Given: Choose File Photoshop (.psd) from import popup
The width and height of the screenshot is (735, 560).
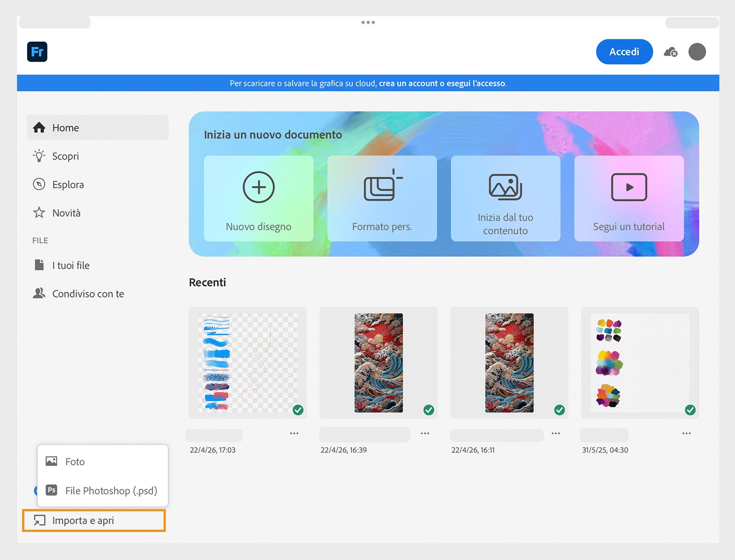Looking at the screenshot, I should point(102,490).
